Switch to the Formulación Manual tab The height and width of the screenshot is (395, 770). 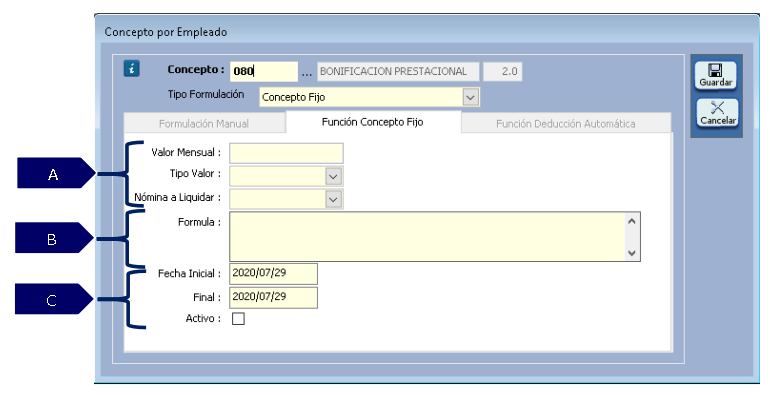tap(204, 124)
